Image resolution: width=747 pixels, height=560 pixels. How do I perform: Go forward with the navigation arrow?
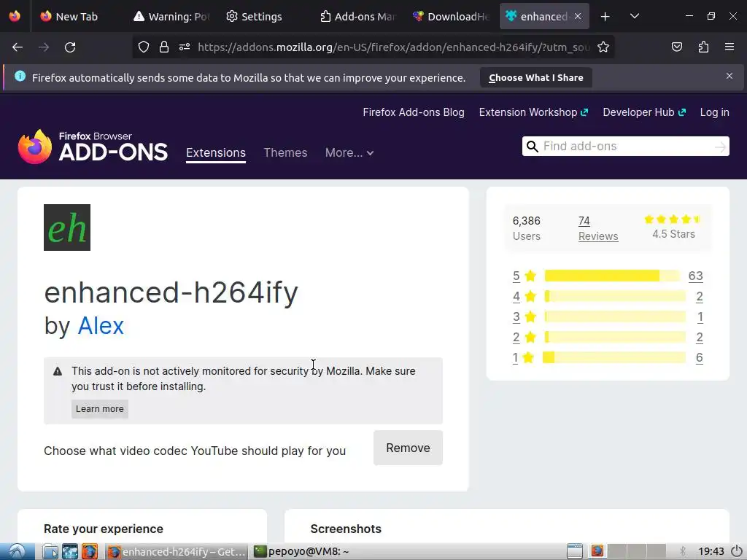(44, 47)
